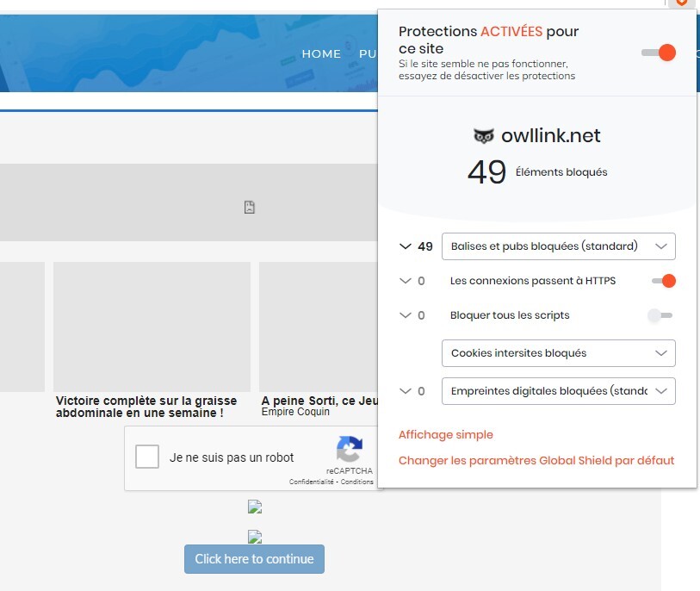Click the Click here to continue button
This screenshot has height=591, width=700.
pyautogui.click(x=255, y=559)
